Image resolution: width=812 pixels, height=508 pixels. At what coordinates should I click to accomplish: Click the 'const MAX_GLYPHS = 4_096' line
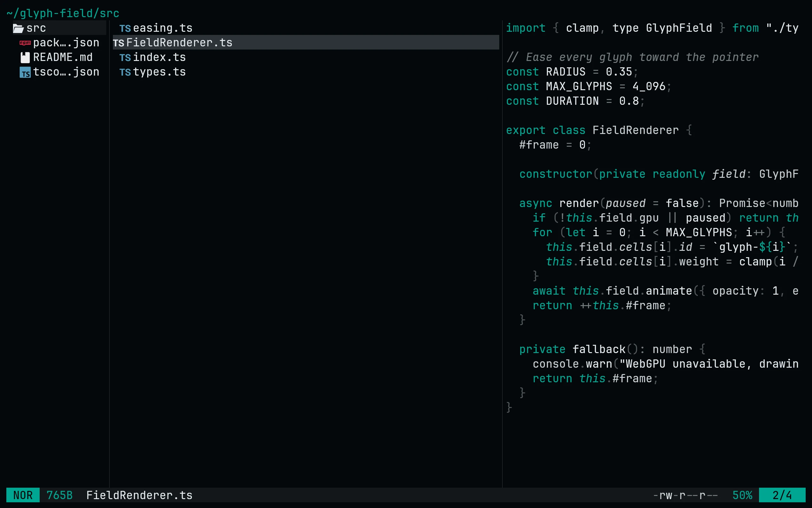pyautogui.click(x=589, y=86)
